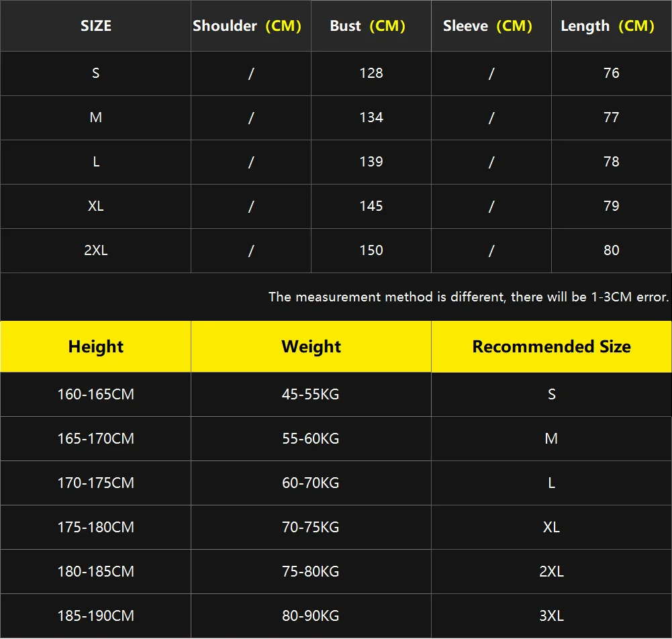The image size is (672, 639).
Task: Click the 80-90KG weight cell
Action: click(x=311, y=616)
